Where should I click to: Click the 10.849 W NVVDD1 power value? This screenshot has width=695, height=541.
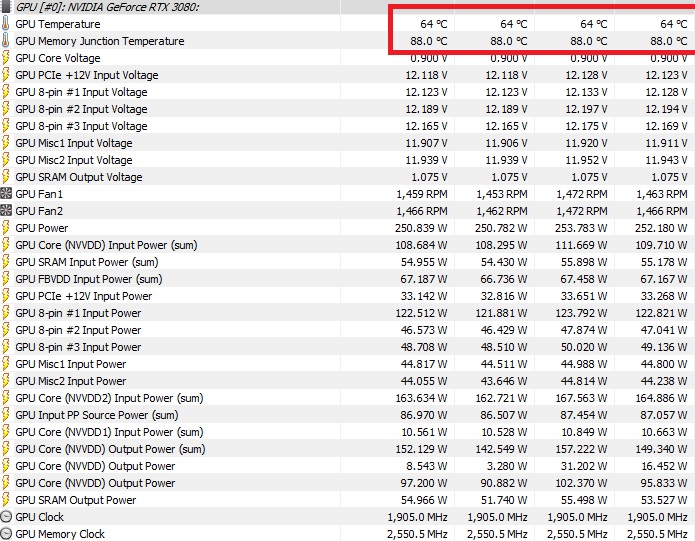pos(584,432)
